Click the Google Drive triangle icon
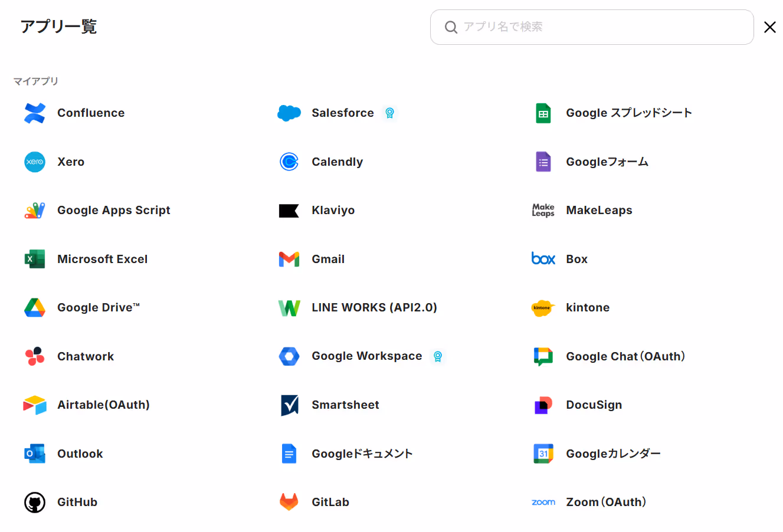Viewport: 783px width, 532px height. pos(35,308)
